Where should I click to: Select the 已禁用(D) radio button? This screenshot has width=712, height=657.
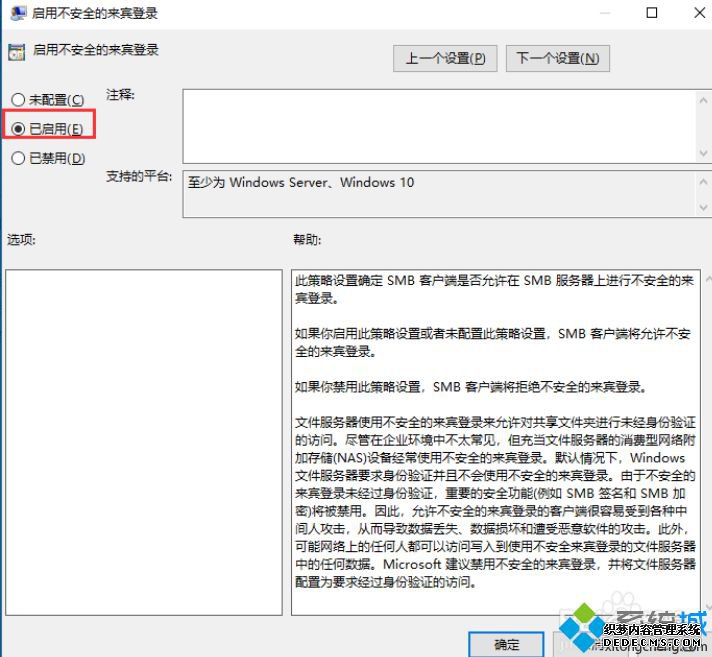48,158
